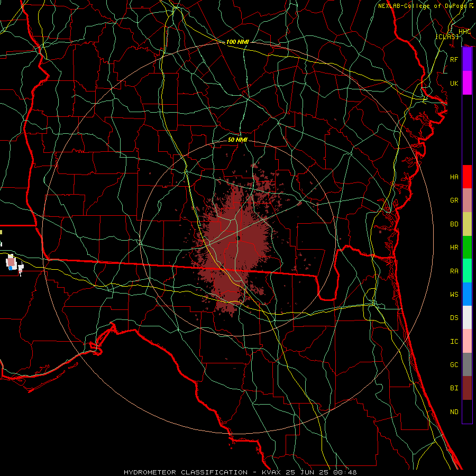
Task: Click the 'RF' legend label text
Action: point(454,59)
